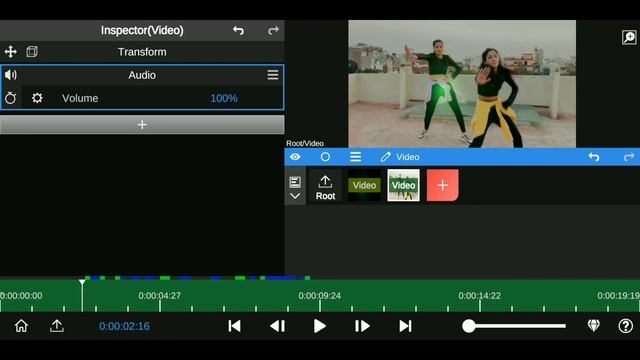Image resolution: width=640 pixels, height=360 pixels.
Task: Click the timeline playhead marker
Action: point(82,282)
